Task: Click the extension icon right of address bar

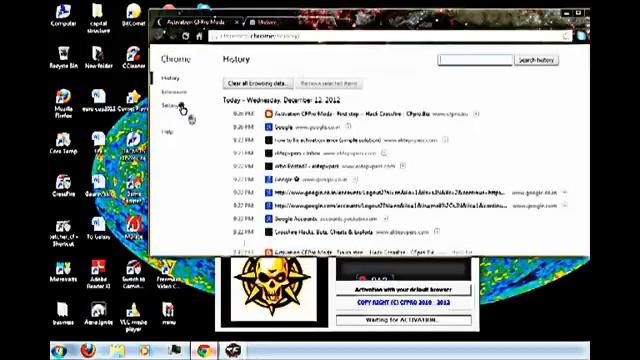Action: (581, 36)
